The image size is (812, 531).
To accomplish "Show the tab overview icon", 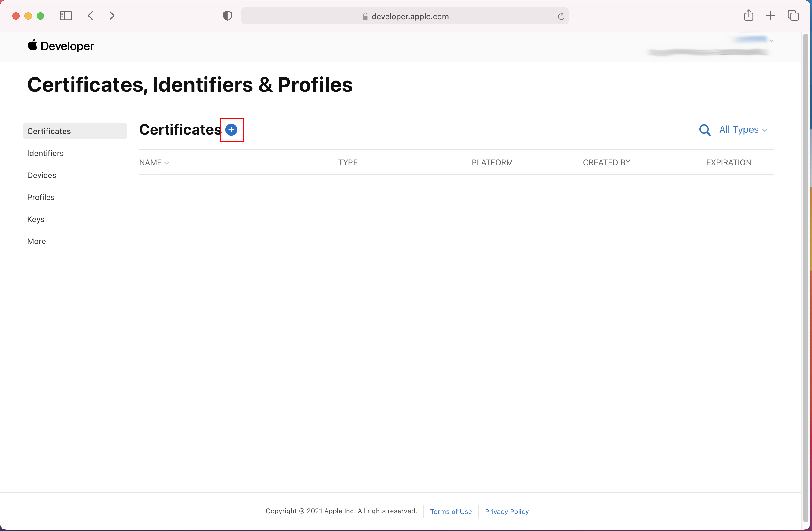I will [792, 15].
